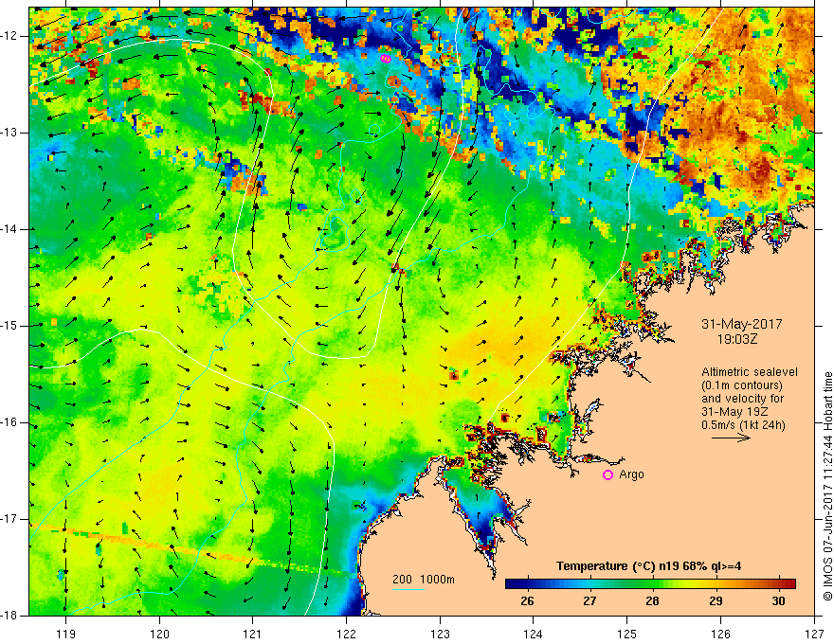The height and width of the screenshot is (644, 834).
Task: Click longitude label 125
Action: 627,634
